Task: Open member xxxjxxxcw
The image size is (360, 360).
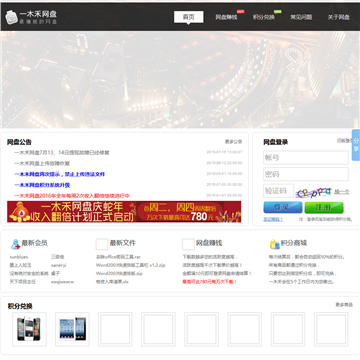Action: 62,282
